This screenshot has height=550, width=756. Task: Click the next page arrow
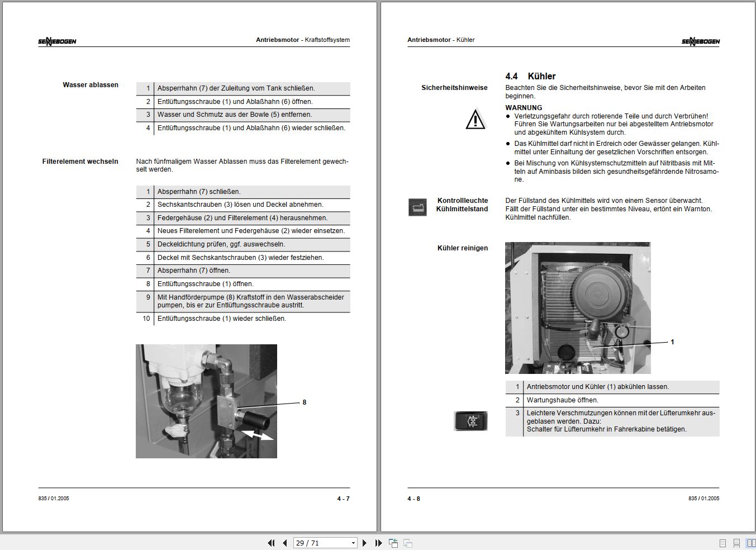[365, 543]
